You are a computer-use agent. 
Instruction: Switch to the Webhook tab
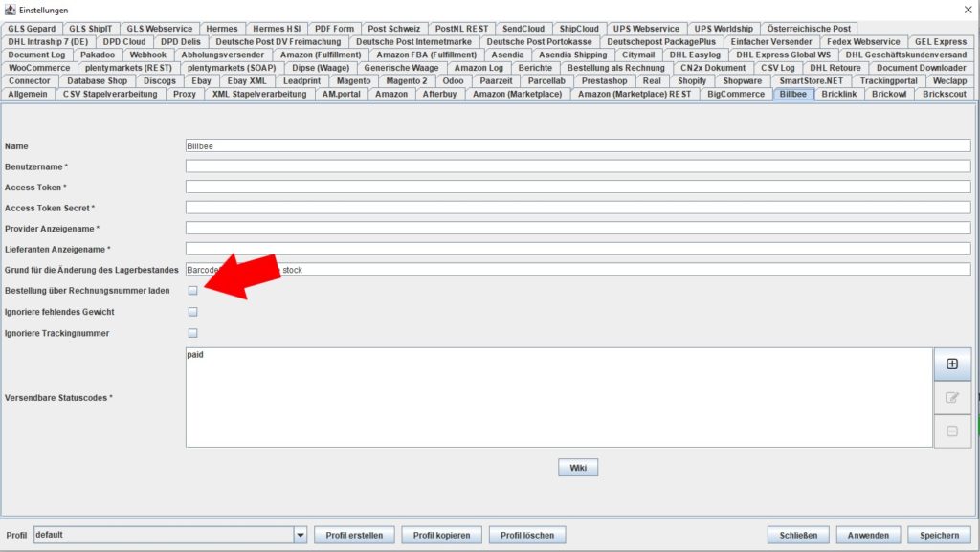[x=148, y=55]
